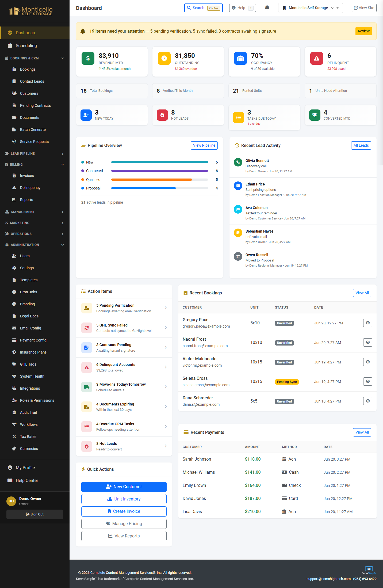
Task: Click the Move-Ins Today/Tomorrow truck icon
Action: (87, 387)
